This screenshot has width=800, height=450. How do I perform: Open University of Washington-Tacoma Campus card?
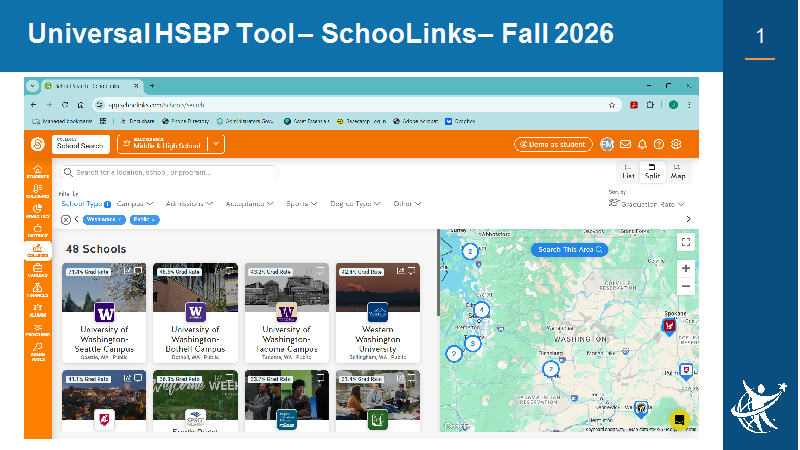click(287, 313)
